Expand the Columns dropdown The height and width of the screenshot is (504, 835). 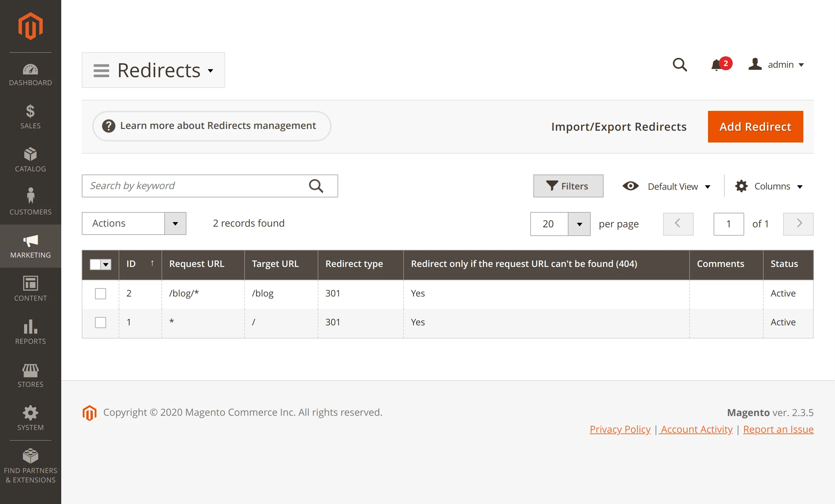coord(769,186)
